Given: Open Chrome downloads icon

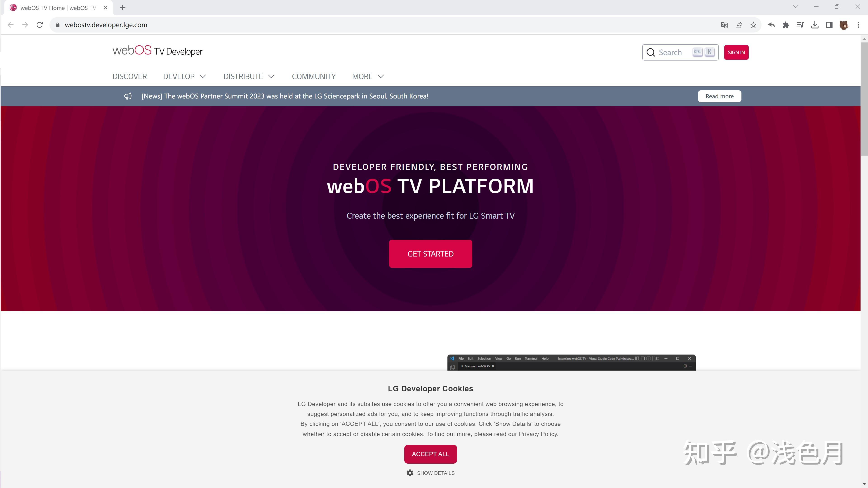Looking at the screenshot, I should click(x=815, y=25).
